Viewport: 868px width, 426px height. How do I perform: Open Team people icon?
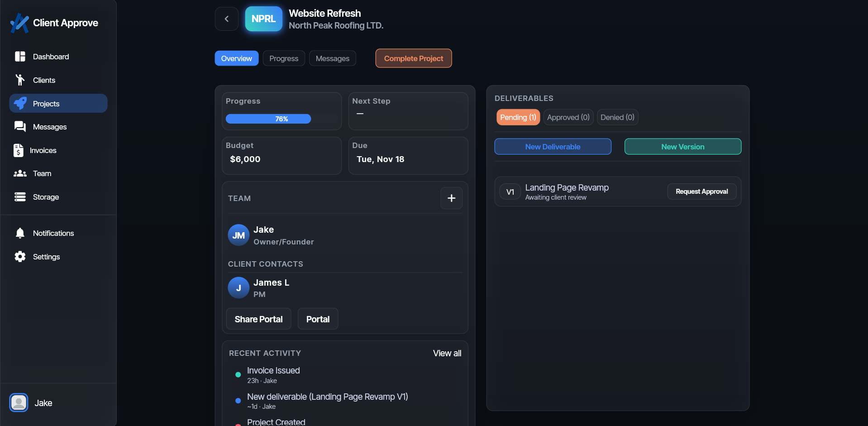[x=20, y=173]
